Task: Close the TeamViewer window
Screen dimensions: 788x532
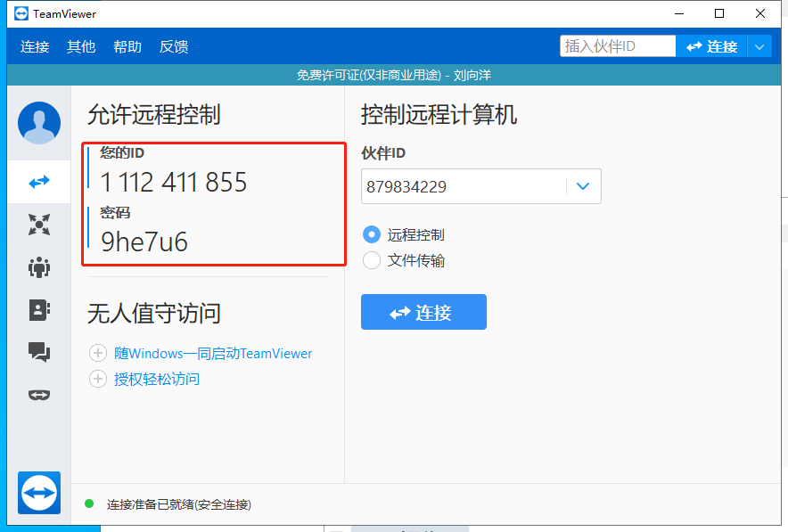Action: pos(760,13)
